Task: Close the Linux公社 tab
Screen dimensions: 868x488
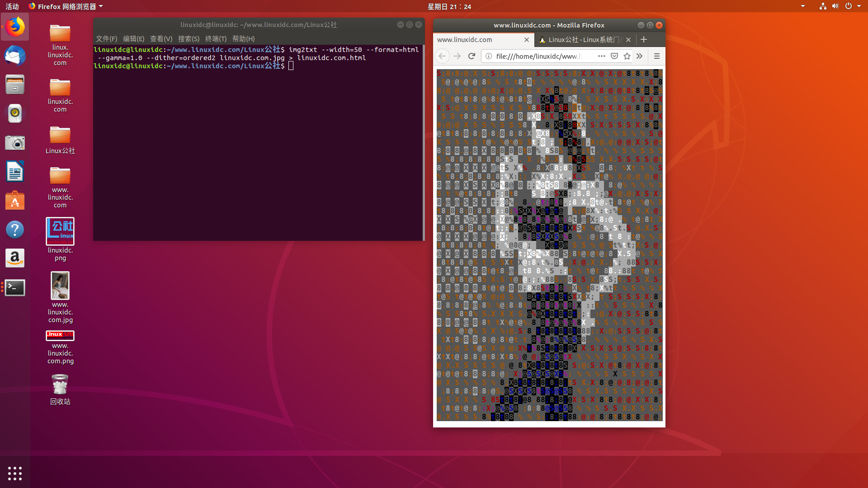Action: click(x=628, y=40)
